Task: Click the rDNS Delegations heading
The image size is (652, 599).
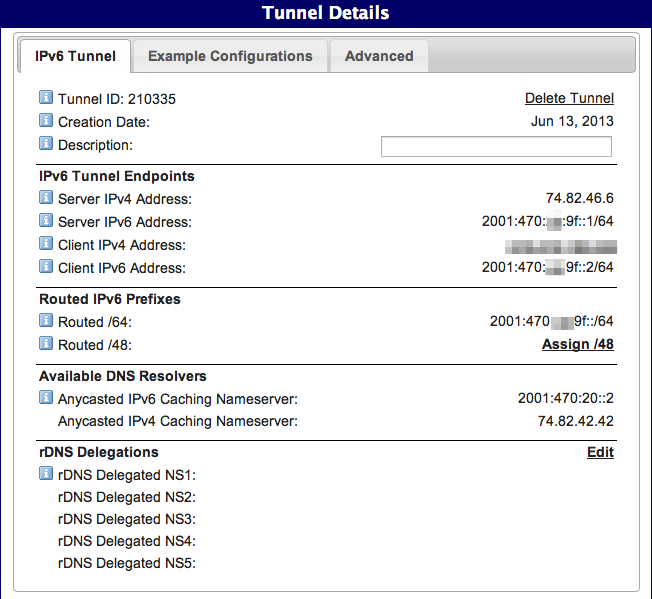Action: coord(99,452)
